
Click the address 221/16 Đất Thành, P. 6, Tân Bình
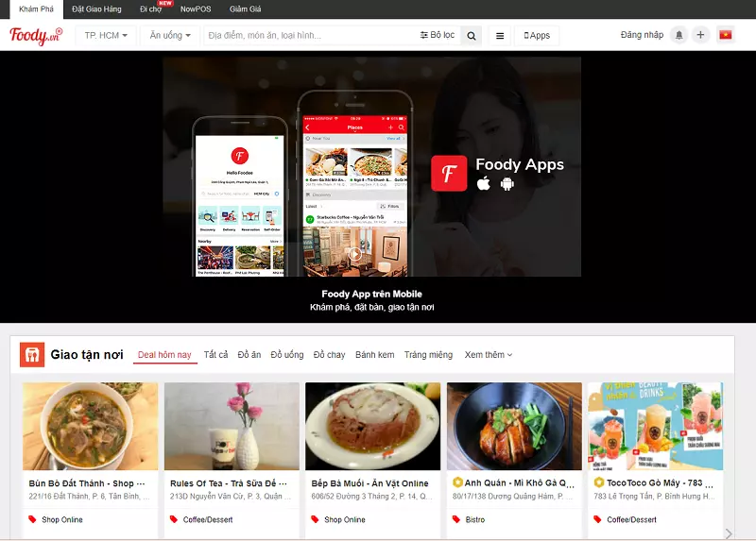pyautogui.click(x=89, y=497)
